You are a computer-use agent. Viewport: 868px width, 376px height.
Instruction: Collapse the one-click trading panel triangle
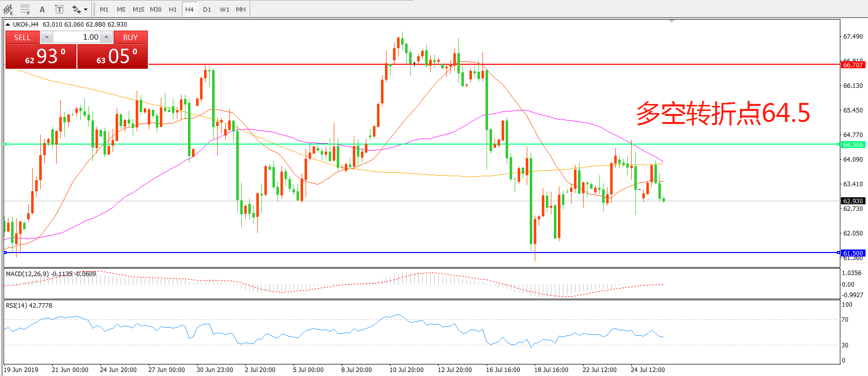pyautogui.click(x=8, y=24)
